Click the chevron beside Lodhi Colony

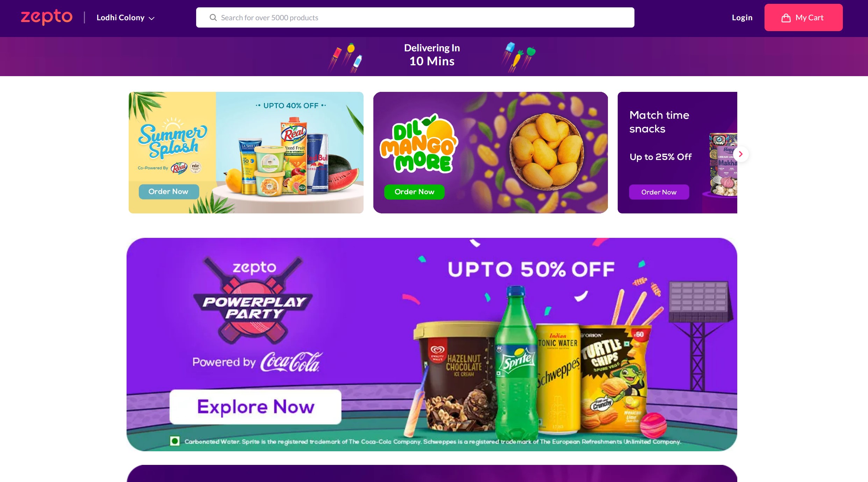152,19
